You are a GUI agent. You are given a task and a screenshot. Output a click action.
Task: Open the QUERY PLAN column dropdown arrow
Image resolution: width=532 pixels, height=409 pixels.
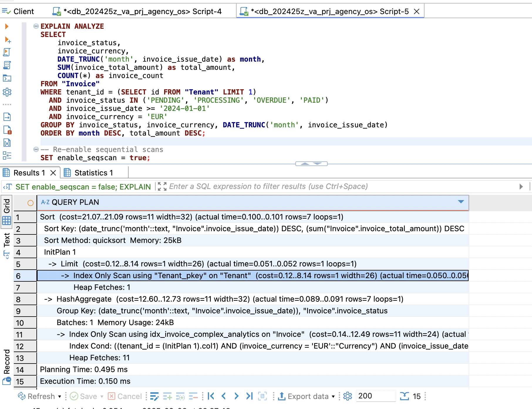pyautogui.click(x=461, y=202)
